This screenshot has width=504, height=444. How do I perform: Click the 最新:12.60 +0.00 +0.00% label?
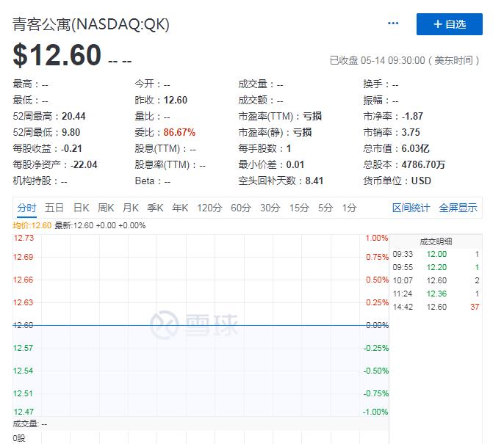click(x=100, y=225)
